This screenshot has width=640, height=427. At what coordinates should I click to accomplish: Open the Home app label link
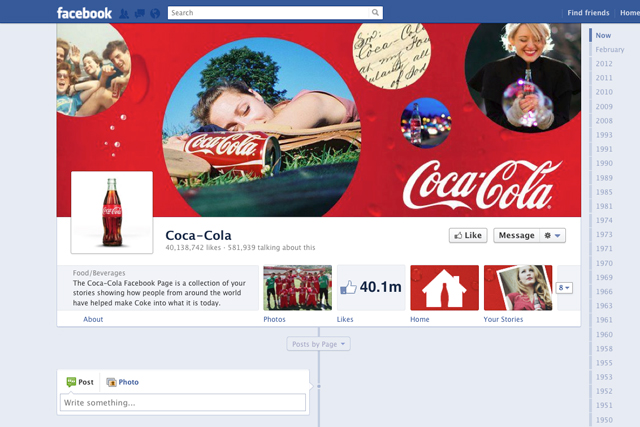click(420, 319)
